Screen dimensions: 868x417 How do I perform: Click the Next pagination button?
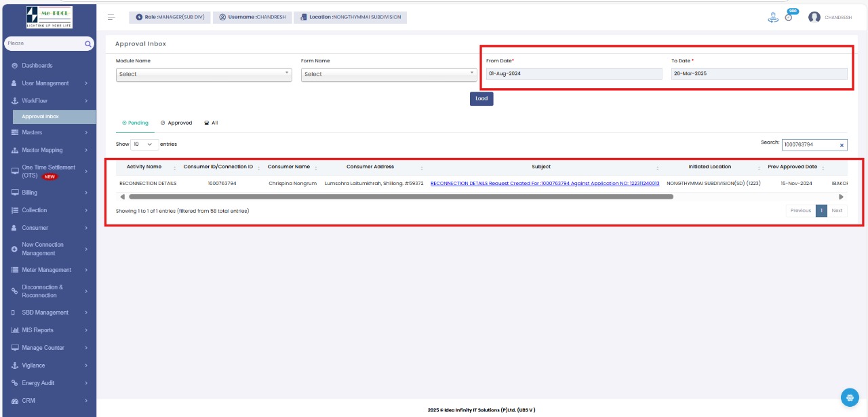pyautogui.click(x=837, y=211)
